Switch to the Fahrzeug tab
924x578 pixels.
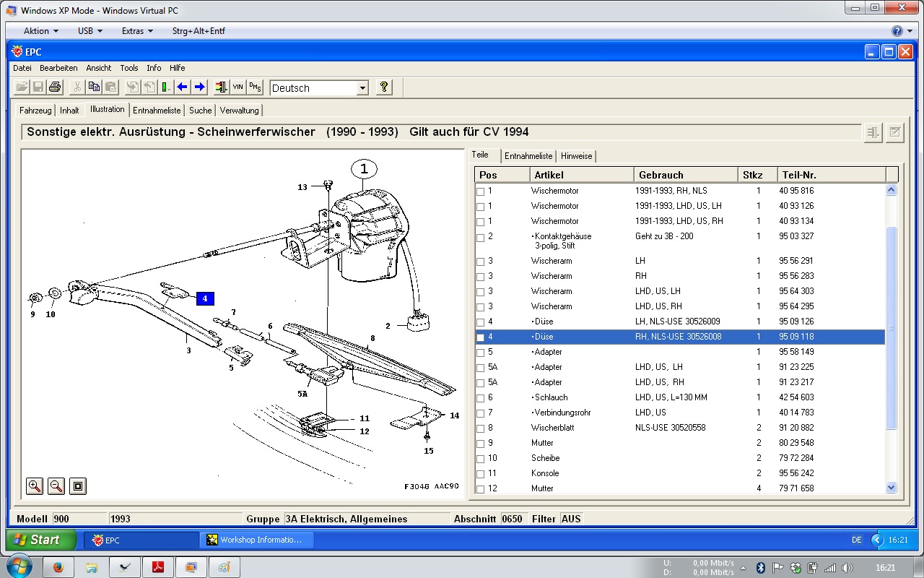click(x=35, y=111)
